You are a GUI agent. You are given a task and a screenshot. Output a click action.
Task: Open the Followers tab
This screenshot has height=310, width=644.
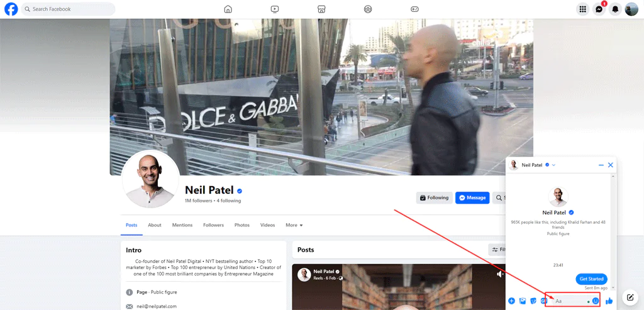(x=214, y=225)
